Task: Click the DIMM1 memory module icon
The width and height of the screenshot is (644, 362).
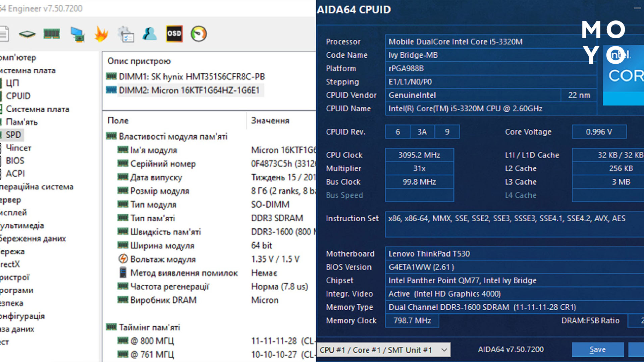Action: (x=111, y=76)
